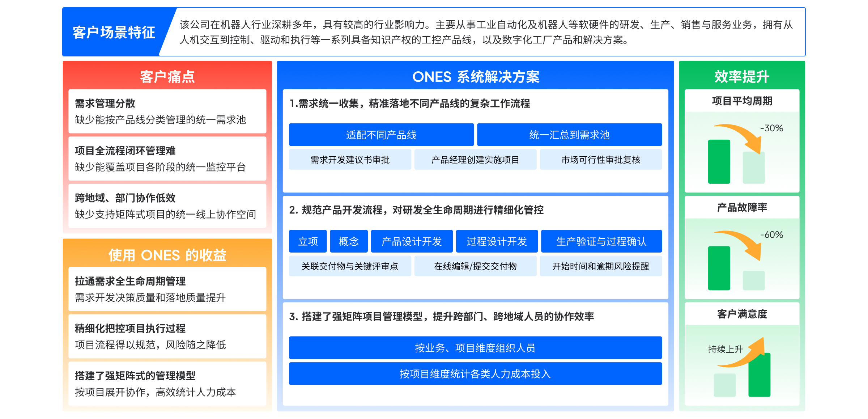
Task: Select the 项目全流程闭环管理难 card
Action: (167, 158)
